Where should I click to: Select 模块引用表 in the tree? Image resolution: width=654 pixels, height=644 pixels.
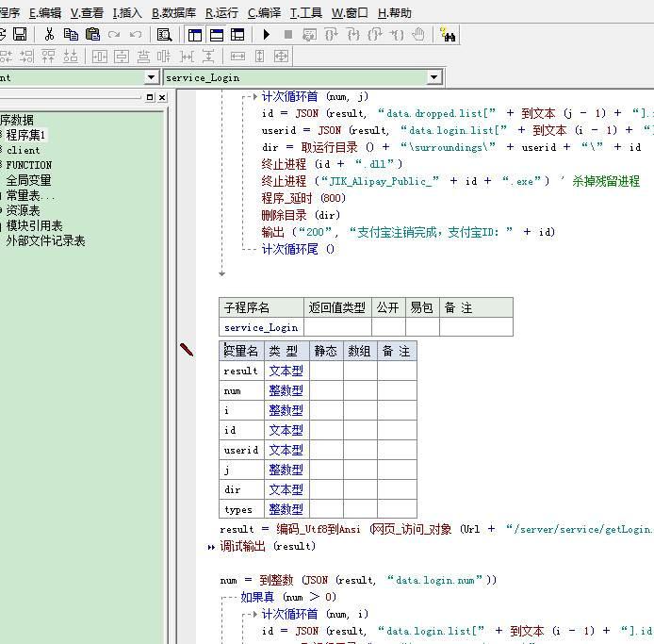[x=34, y=225]
